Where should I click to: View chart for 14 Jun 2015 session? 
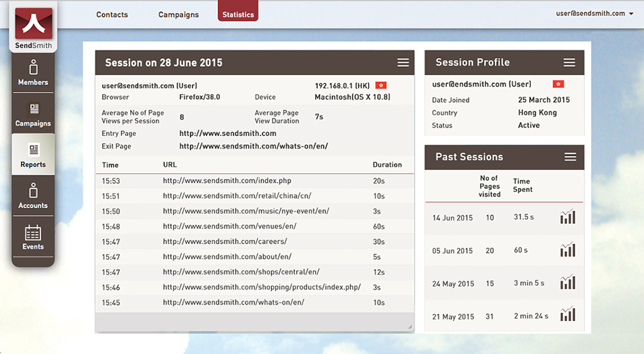568,217
